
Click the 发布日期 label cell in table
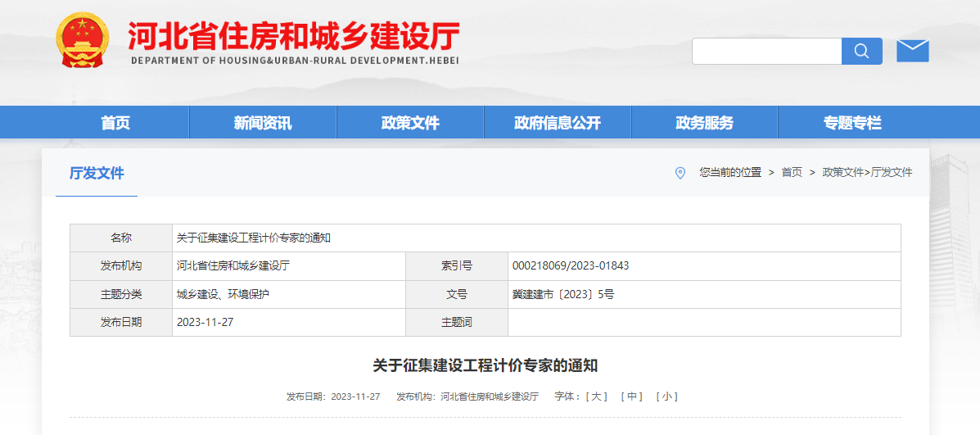pyautogui.click(x=121, y=323)
